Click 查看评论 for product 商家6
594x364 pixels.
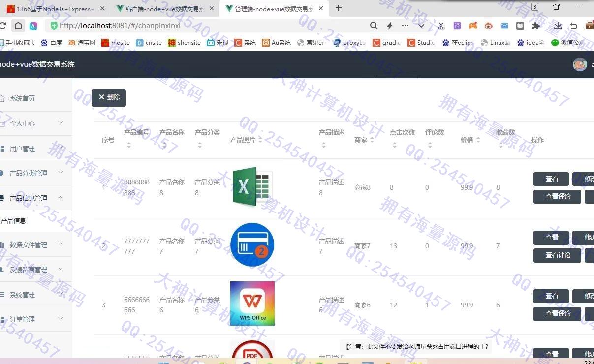558,314
